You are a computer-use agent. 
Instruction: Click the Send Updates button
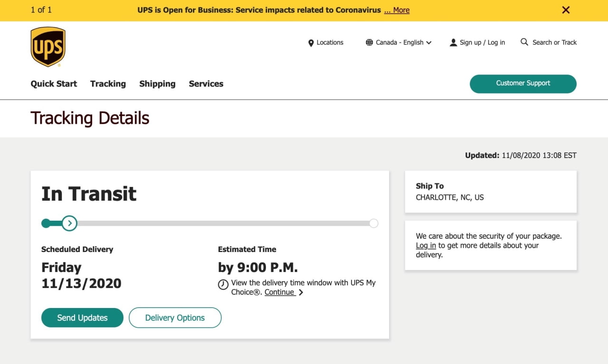[82, 318]
